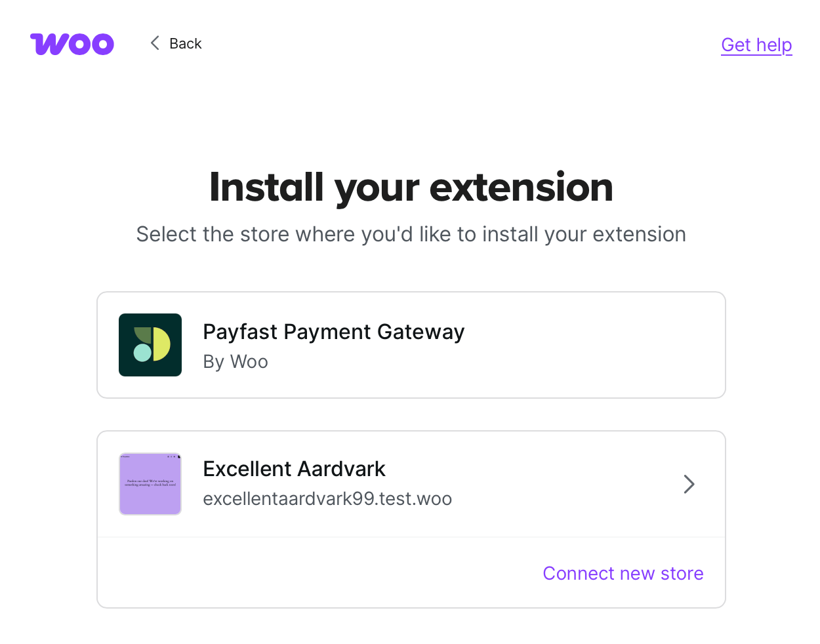Viewport: 820px width, 644px height.
Task: Click the "Select the store" subtitle text
Action: tap(411, 234)
